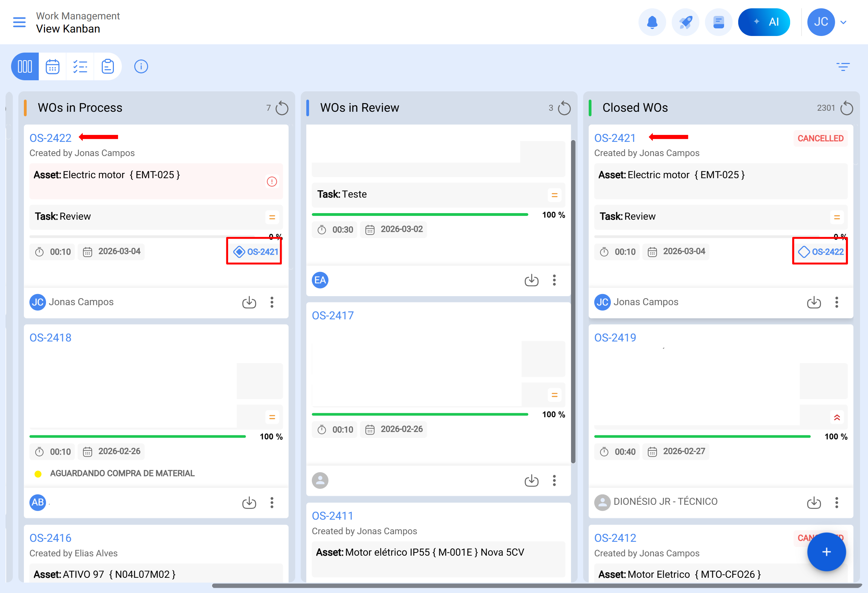Switch to Kanban columns view

tap(25, 66)
